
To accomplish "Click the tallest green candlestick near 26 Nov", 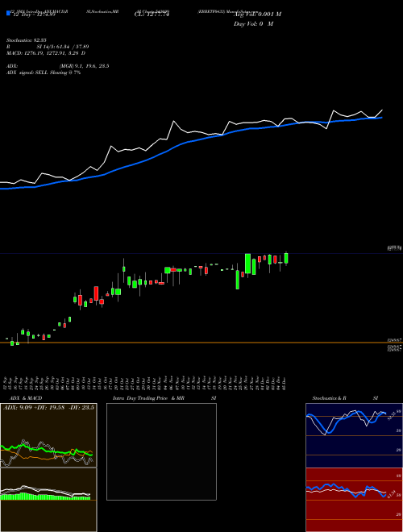I will click(x=248, y=264).
